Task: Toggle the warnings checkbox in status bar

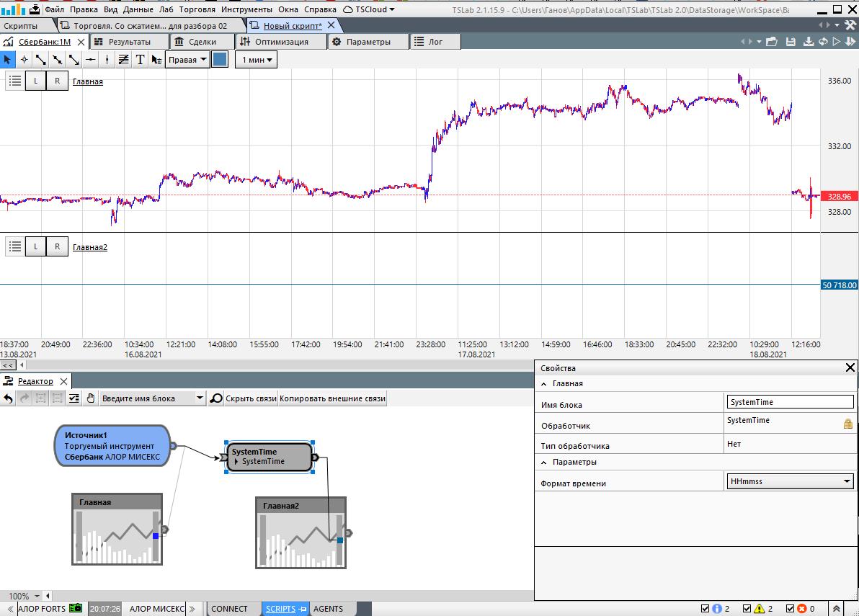Action: (747, 609)
